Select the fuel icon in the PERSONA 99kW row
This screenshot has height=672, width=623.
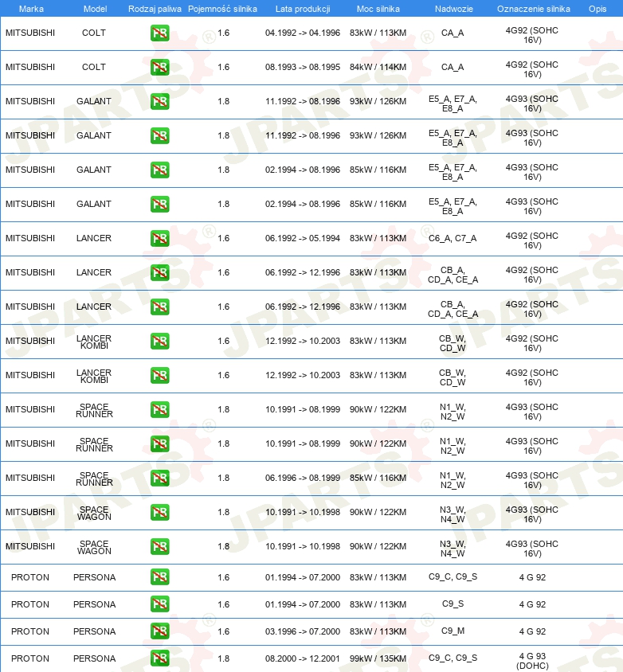pos(159,658)
